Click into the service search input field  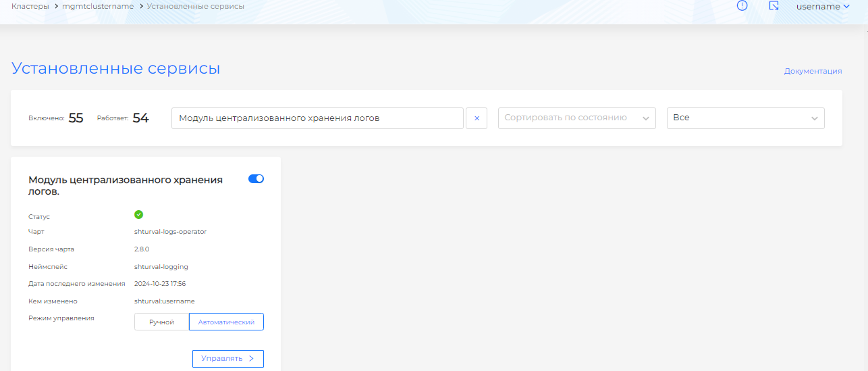pyautogui.click(x=317, y=118)
